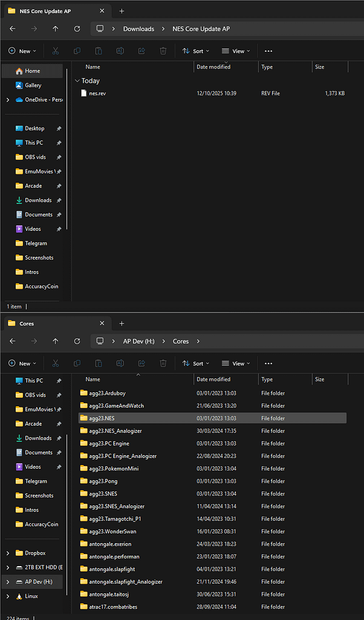Switch to the NES Core Update AP tab
Screen dimensions: 364x620
[45, 11]
